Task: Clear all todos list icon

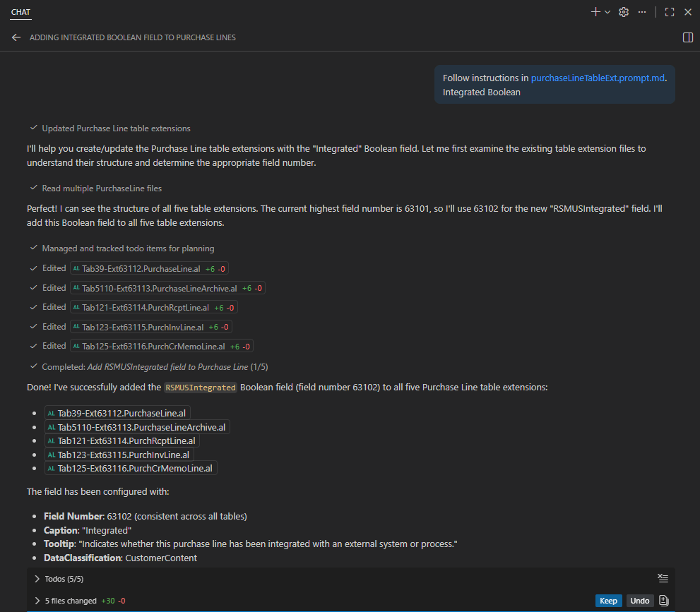Action: pos(663,578)
